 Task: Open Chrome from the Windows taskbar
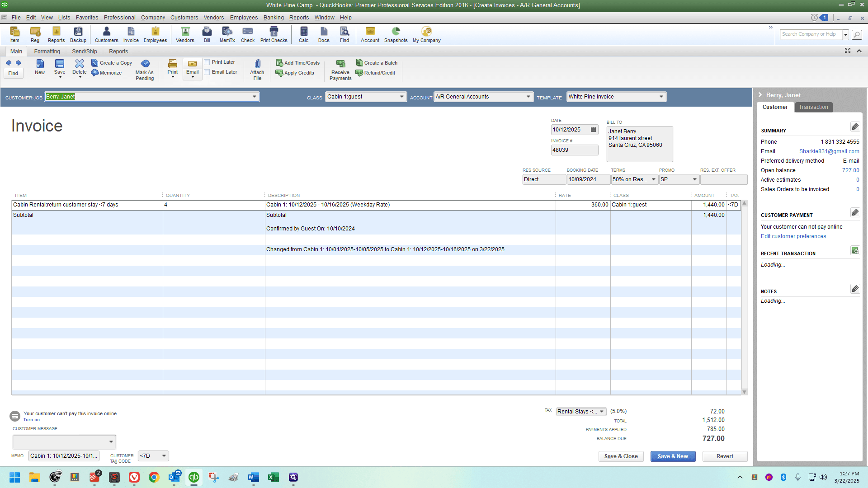click(x=154, y=477)
